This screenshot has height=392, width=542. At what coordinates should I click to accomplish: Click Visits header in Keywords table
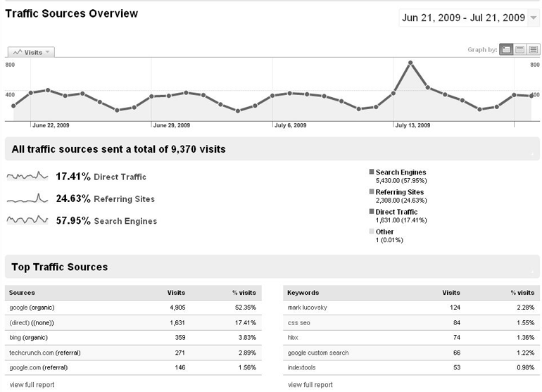click(x=451, y=293)
